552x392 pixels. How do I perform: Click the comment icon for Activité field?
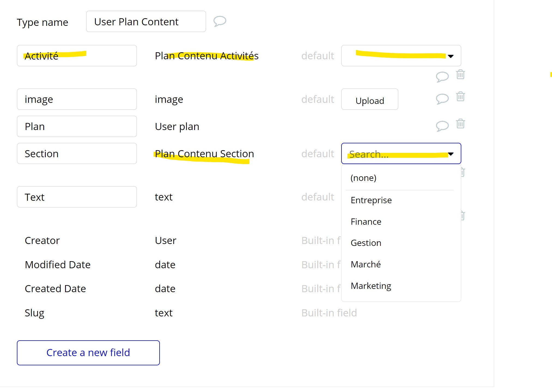tap(442, 77)
